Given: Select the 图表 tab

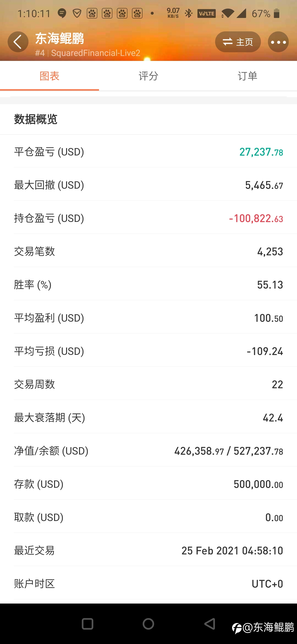Looking at the screenshot, I should [x=49, y=76].
